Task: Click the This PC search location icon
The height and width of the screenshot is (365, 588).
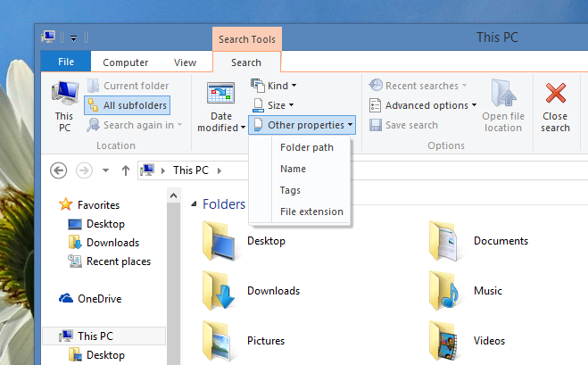Action: click(x=65, y=94)
